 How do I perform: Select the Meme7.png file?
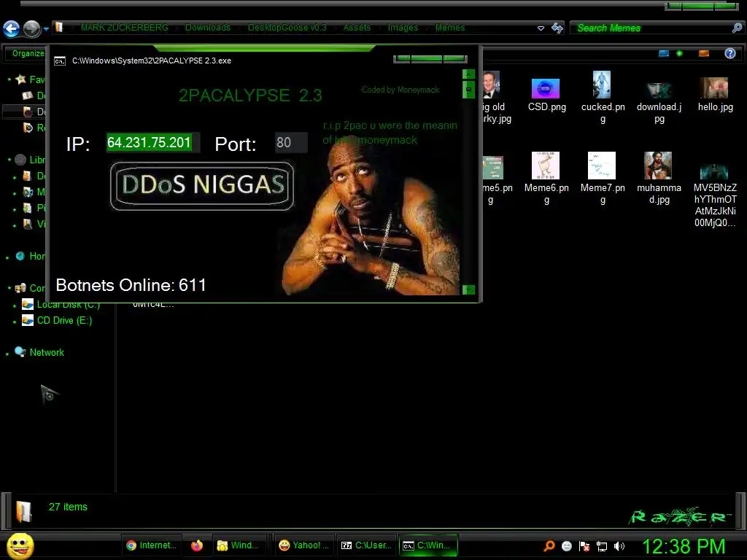pyautogui.click(x=602, y=179)
